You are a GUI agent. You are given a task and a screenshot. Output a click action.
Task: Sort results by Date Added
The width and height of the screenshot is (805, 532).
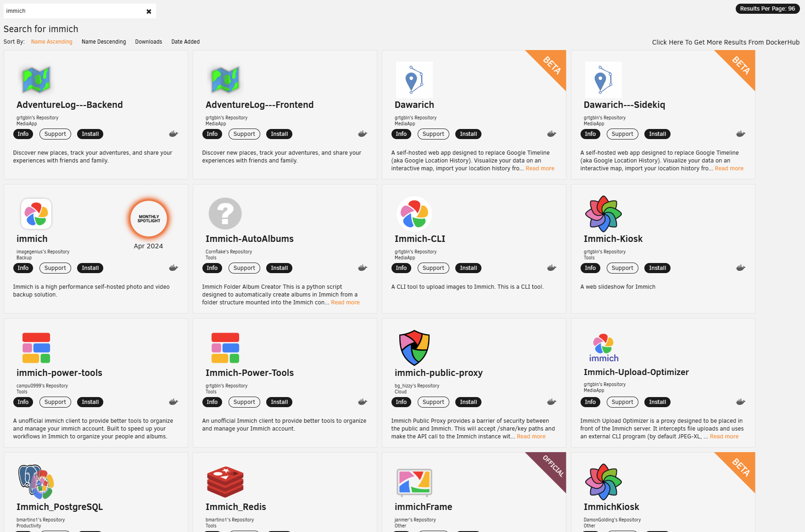click(185, 41)
